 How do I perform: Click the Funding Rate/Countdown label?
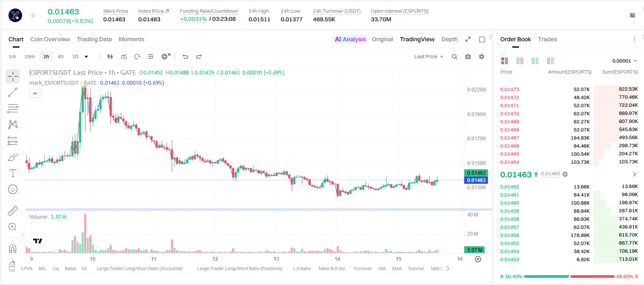click(209, 11)
